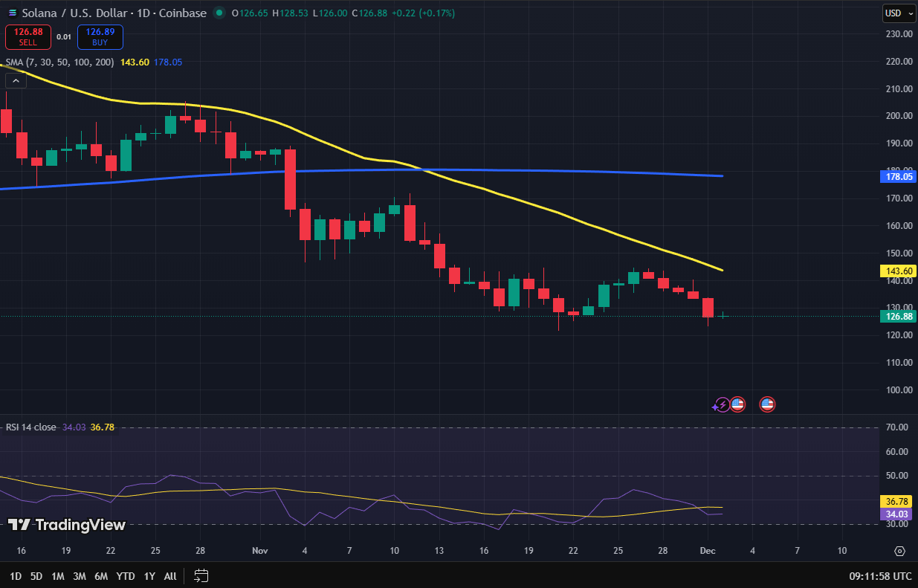The height and width of the screenshot is (588, 918).
Task: Click the Solana symbol logo icon
Action: tap(12, 13)
